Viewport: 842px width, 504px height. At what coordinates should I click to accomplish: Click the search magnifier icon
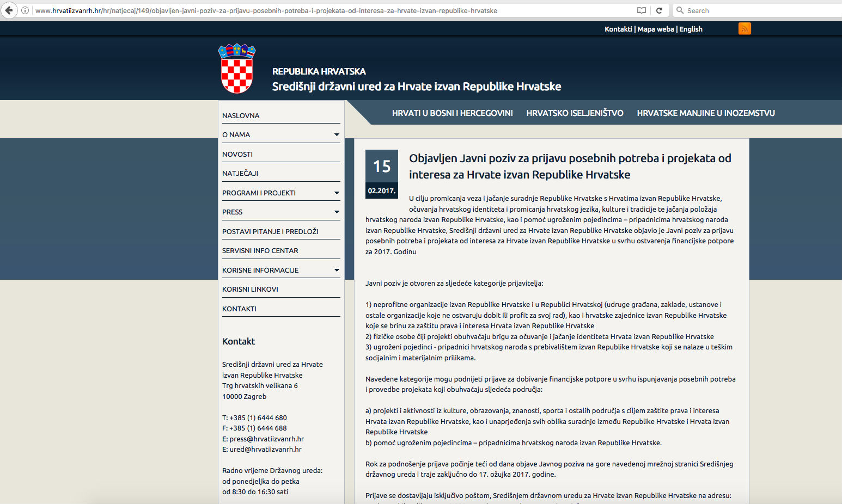[680, 10]
